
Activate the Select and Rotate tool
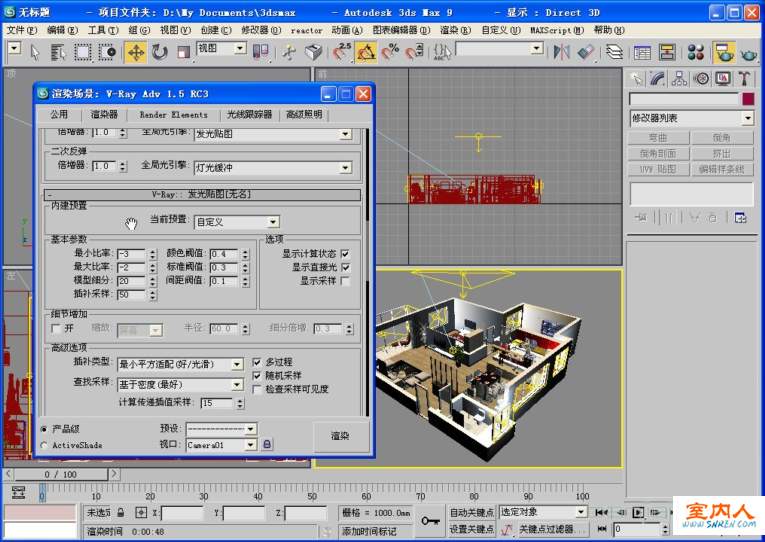160,52
